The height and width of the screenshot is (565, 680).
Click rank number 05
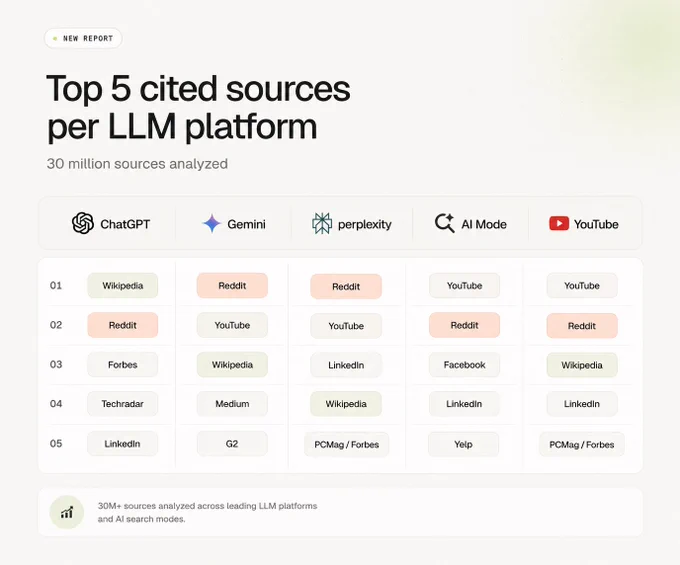coord(56,444)
